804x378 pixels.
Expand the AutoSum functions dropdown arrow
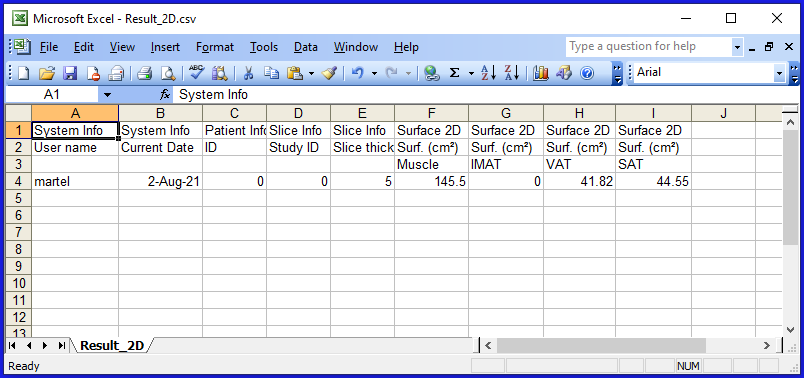(x=471, y=74)
